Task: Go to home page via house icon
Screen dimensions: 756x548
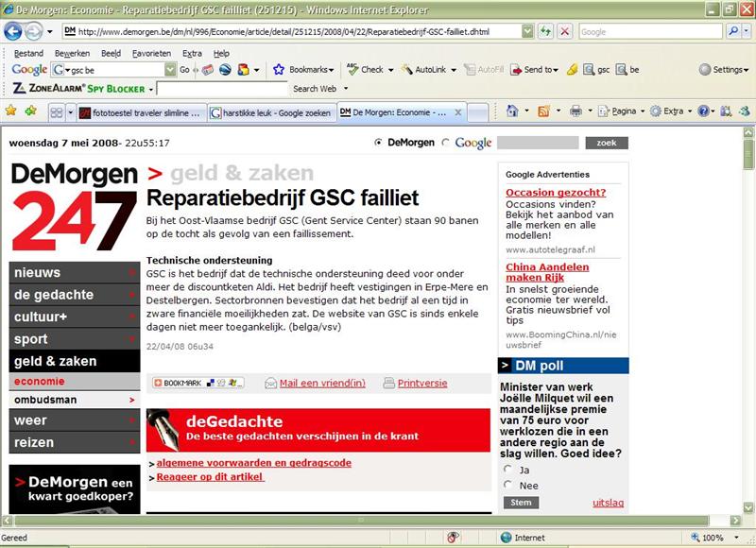Action: [512, 111]
